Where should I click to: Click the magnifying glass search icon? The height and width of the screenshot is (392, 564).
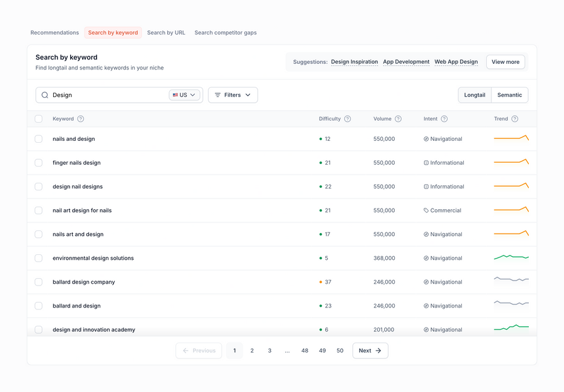(44, 95)
